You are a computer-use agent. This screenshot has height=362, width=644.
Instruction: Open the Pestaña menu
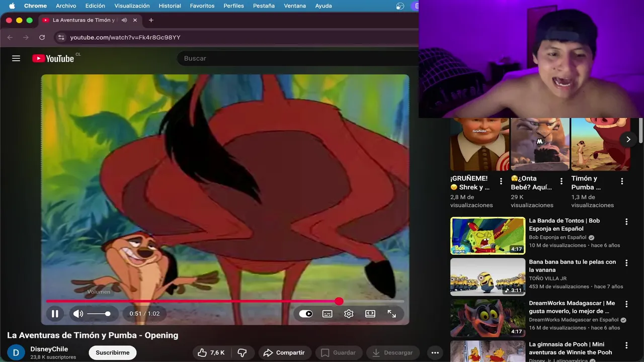coord(264,6)
